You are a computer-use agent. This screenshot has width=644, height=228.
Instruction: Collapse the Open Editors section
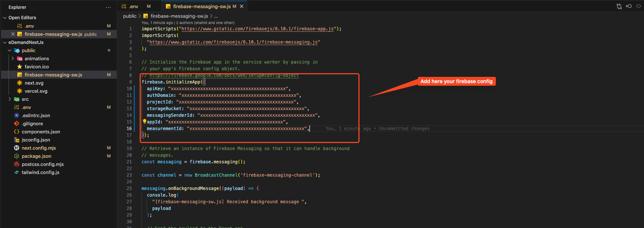click(x=5, y=18)
